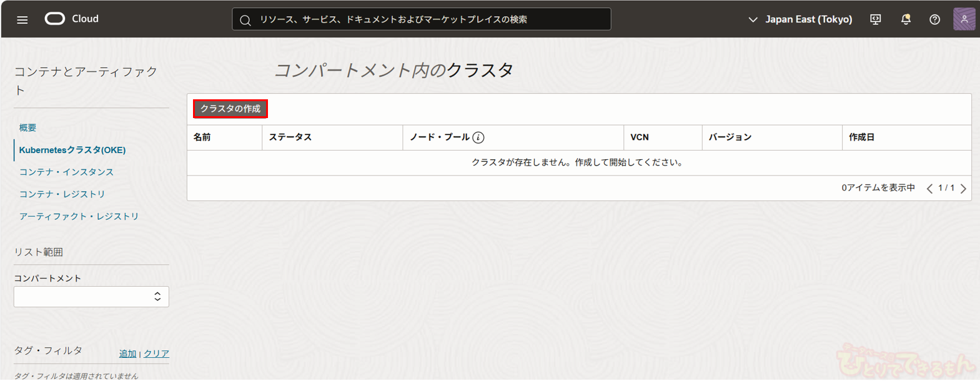
Task: Open the hamburger navigation menu
Action: pyautogui.click(x=22, y=19)
